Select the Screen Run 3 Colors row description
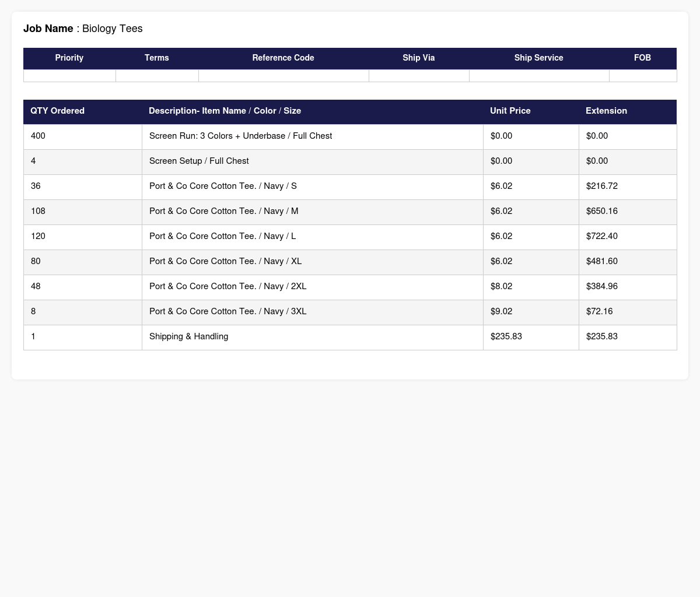 click(x=240, y=136)
